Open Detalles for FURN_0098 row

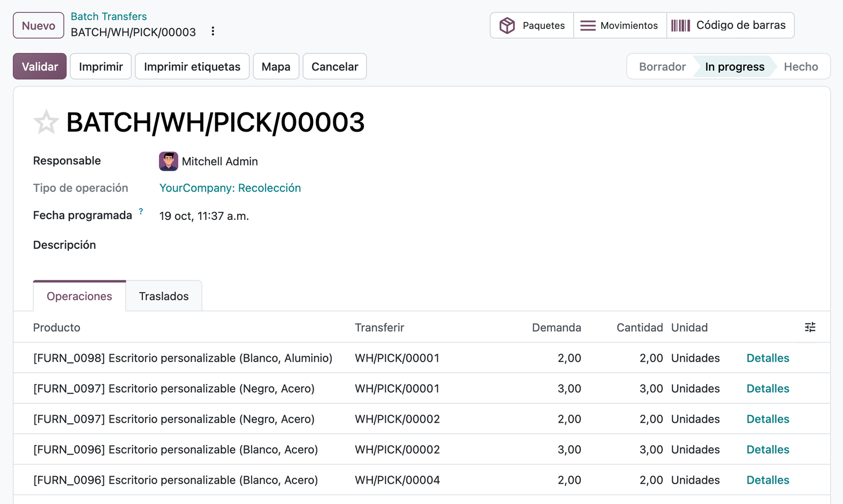pyautogui.click(x=768, y=358)
